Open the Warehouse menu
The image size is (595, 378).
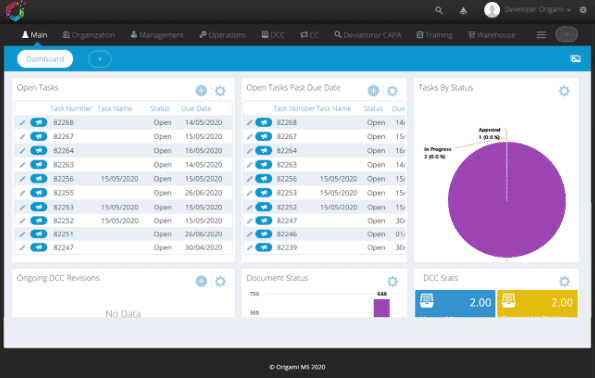[492, 35]
